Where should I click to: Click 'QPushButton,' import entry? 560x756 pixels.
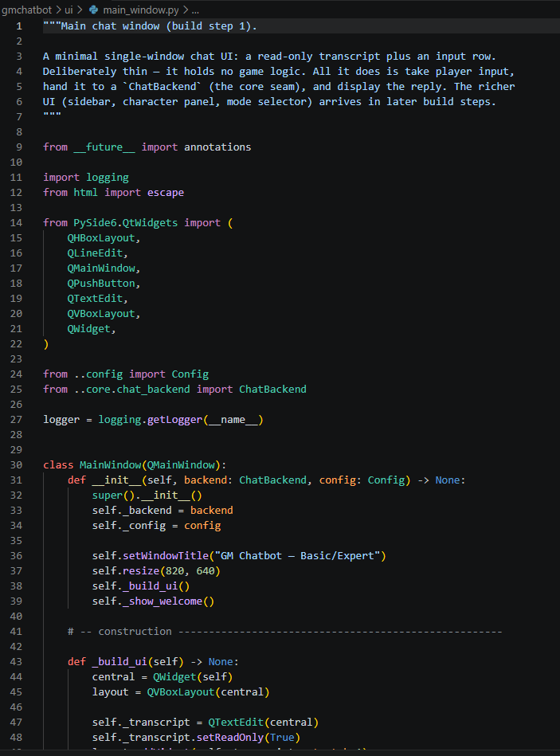click(x=104, y=283)
